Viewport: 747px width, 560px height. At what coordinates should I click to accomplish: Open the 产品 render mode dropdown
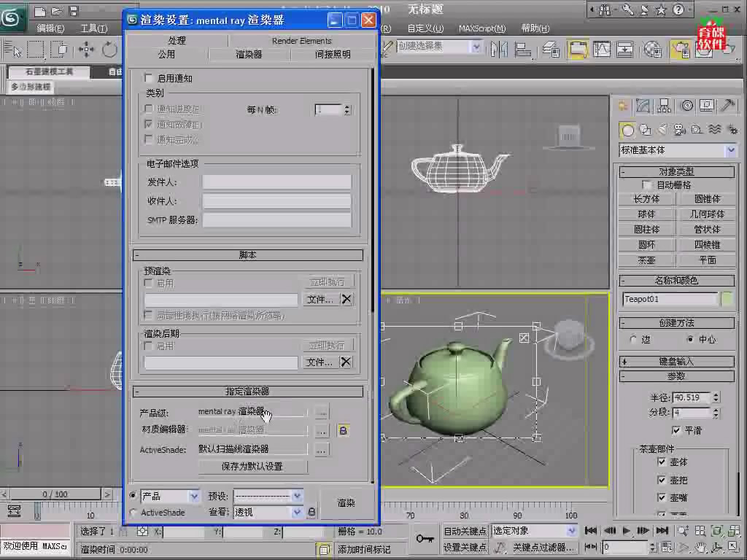(170, 496)
